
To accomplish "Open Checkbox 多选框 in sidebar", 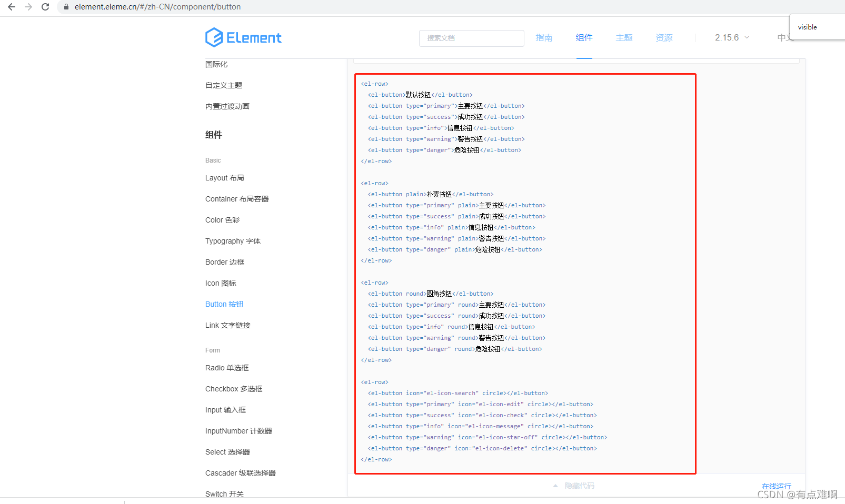I will pyautogui.click(x=234, y=389).
